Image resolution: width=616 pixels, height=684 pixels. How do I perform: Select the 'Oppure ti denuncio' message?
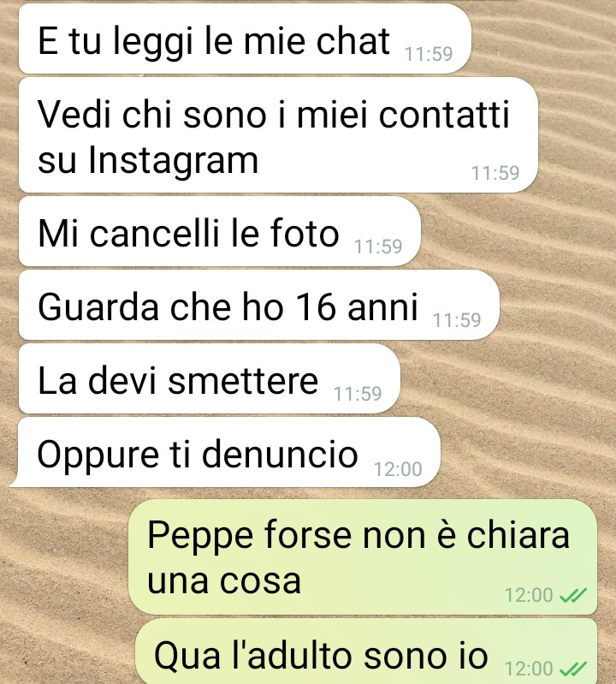225,452
